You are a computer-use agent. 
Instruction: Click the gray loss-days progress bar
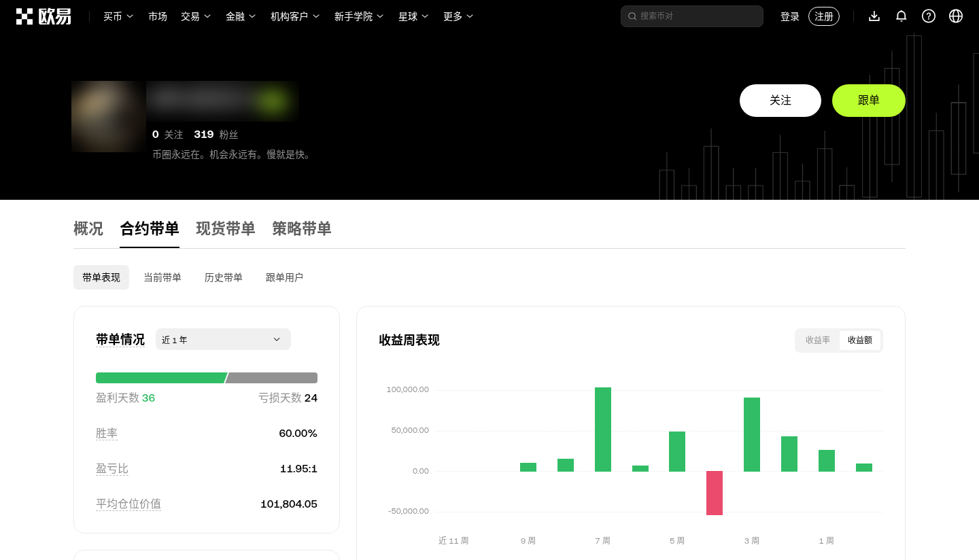pos(271,378)
